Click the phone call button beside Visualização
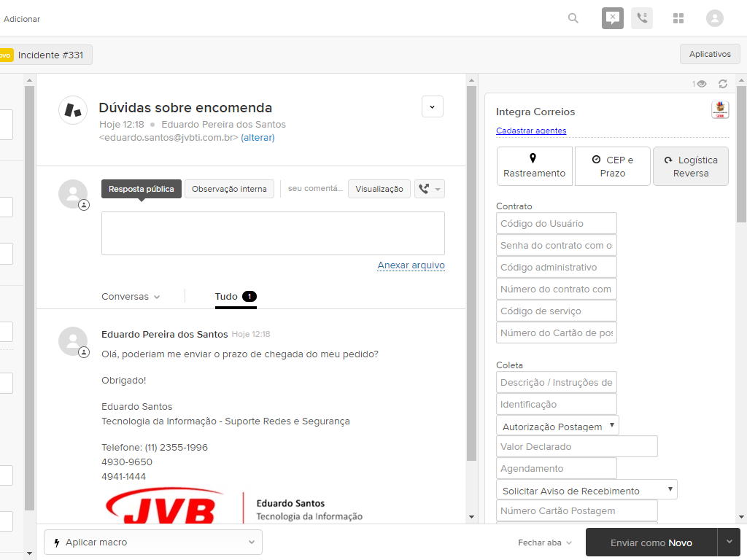Viewport: 747px width, 560px height. pyautogui.click(x=429, y=189)
